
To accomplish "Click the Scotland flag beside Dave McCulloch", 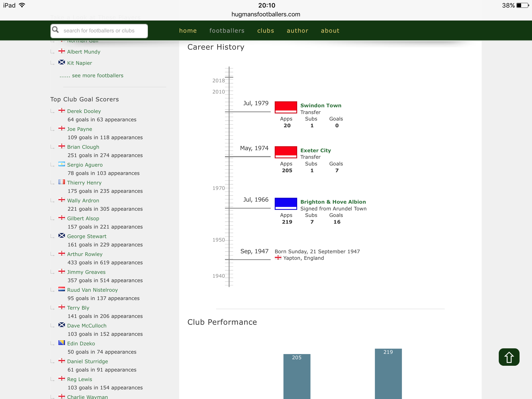I will (62, 325).
